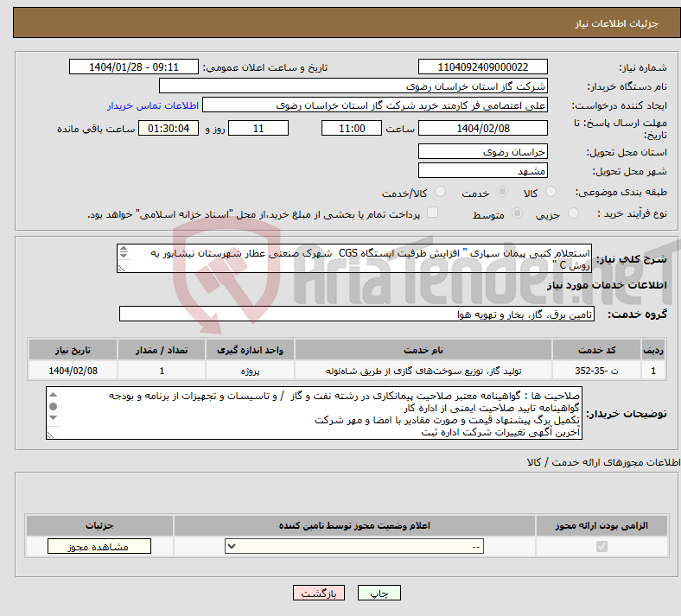681x616 pixels.
Task: Click service code cell ت -35-352
Action: tap(597, 371)
